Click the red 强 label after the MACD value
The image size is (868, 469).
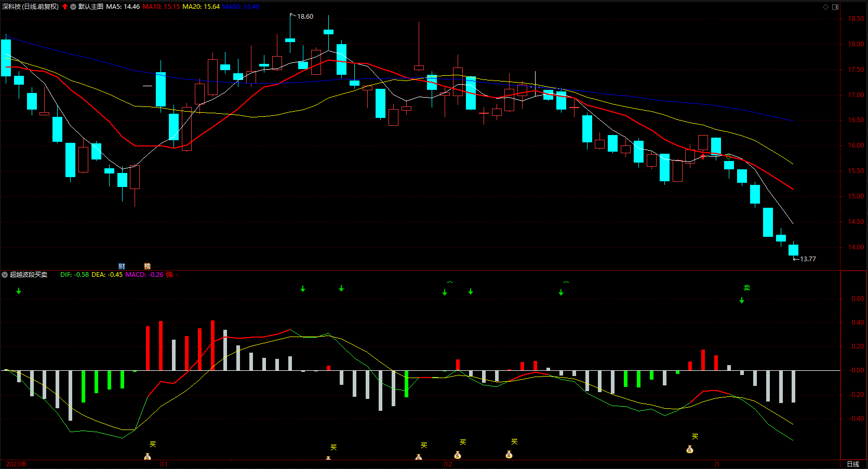169,274
